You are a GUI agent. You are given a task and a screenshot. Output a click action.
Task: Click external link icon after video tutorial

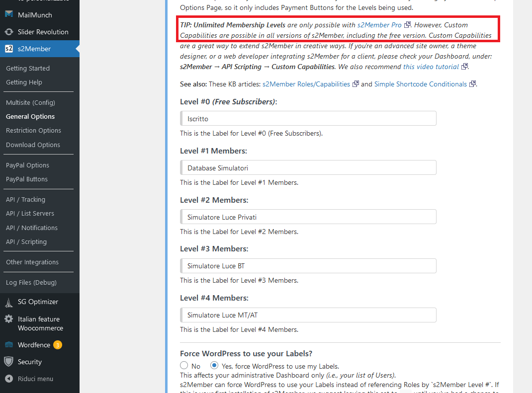(x=465, y=67)
